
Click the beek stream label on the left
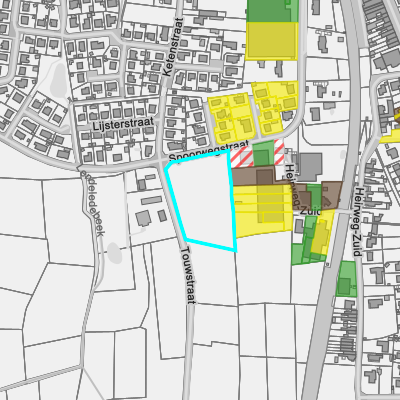[x=93, y=203]
